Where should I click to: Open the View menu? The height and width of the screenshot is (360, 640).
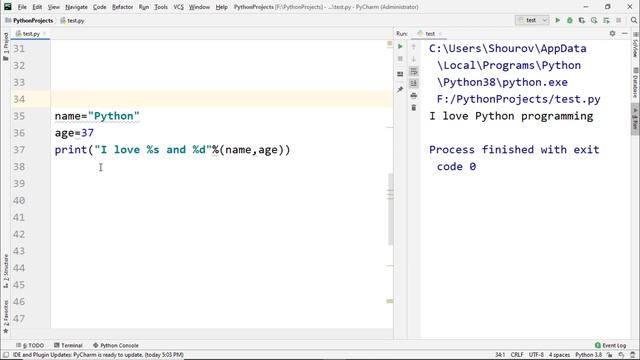point(53,7)
